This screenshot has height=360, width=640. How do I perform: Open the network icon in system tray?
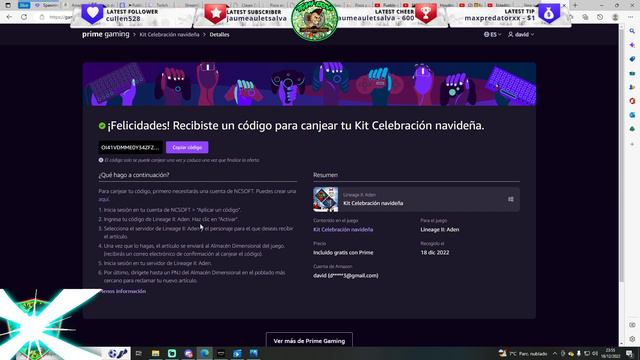pyautogui.click(x=587, y=353)
